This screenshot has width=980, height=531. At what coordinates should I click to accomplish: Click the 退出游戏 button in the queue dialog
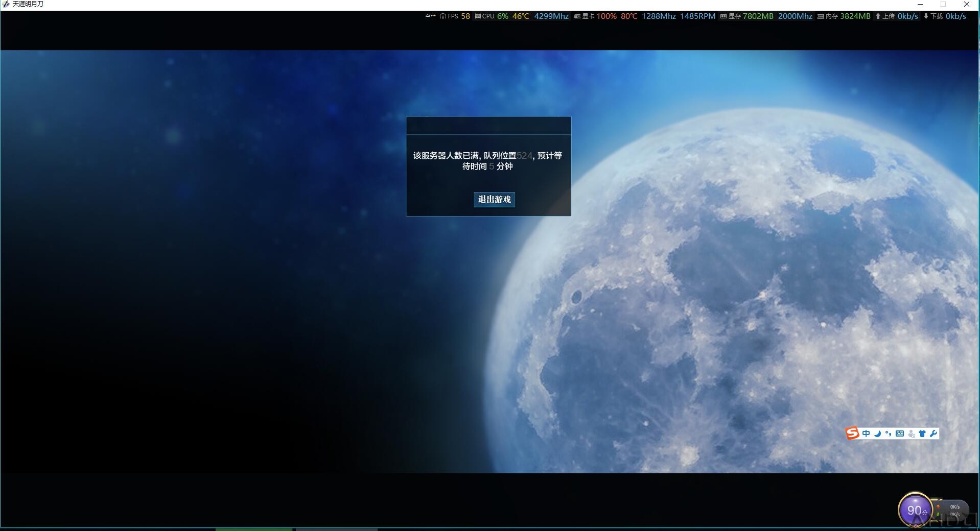(x=494, y=199)
